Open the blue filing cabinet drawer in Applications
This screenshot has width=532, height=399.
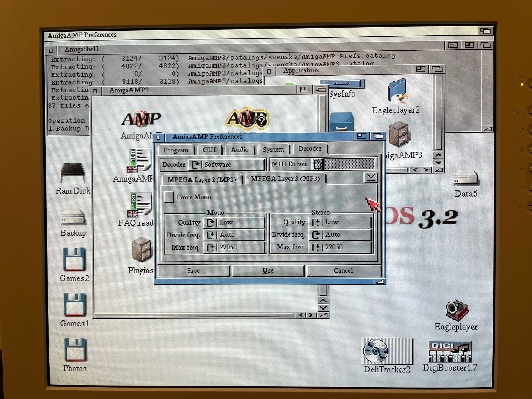[341, 122]
